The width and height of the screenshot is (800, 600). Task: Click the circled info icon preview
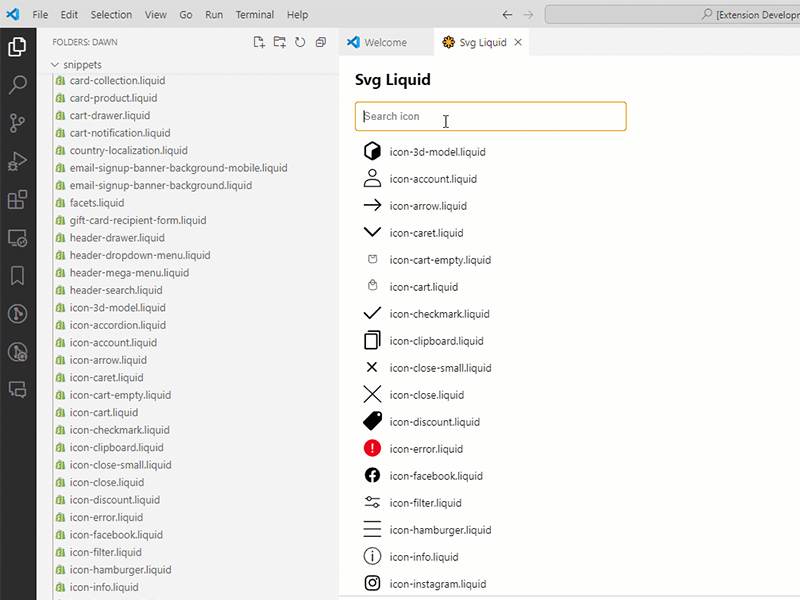pyautogui.click(x=372, y=556)
